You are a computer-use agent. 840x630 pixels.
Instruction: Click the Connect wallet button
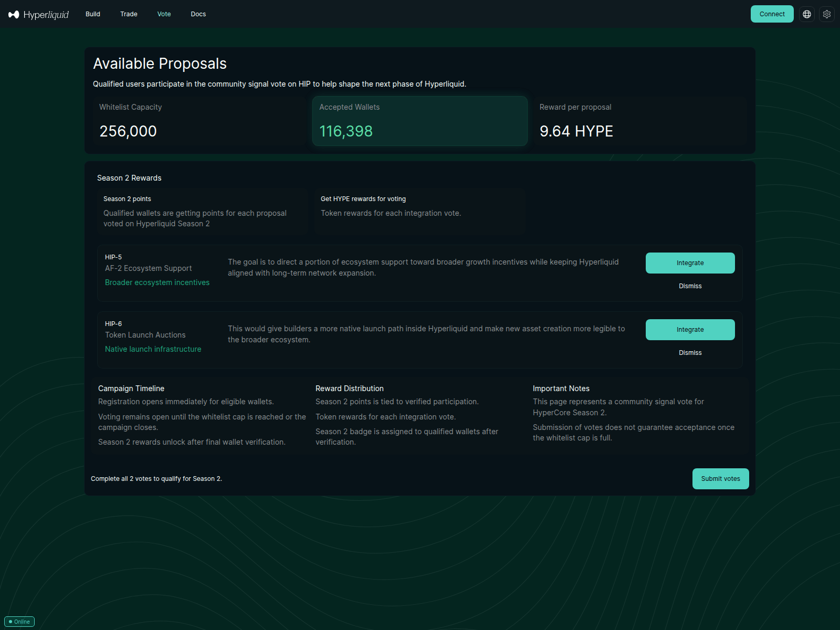772,14
